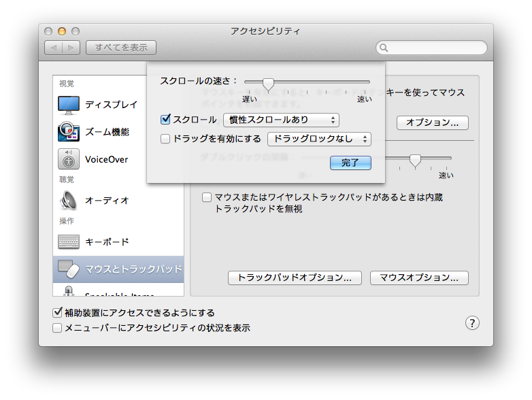Open マウスオプション... button
The image size is (532, 400).
[x=419, y=278]
